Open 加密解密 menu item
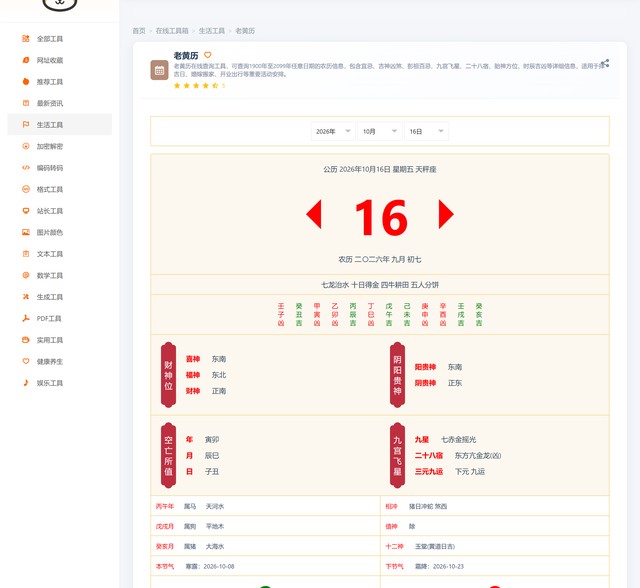The width and height of the screenshot is (640, 588). pos(60,146)
